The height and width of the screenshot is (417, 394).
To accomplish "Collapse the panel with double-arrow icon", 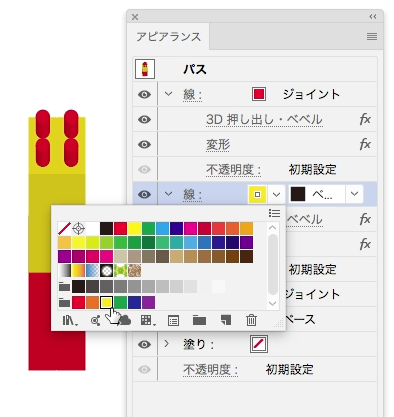I will point(373,17).
